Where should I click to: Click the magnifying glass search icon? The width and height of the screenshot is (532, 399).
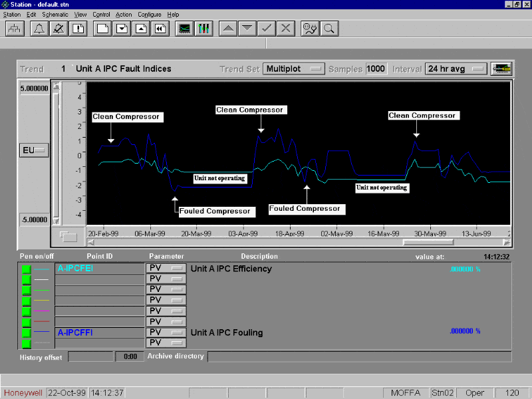(x=329, y=29)
